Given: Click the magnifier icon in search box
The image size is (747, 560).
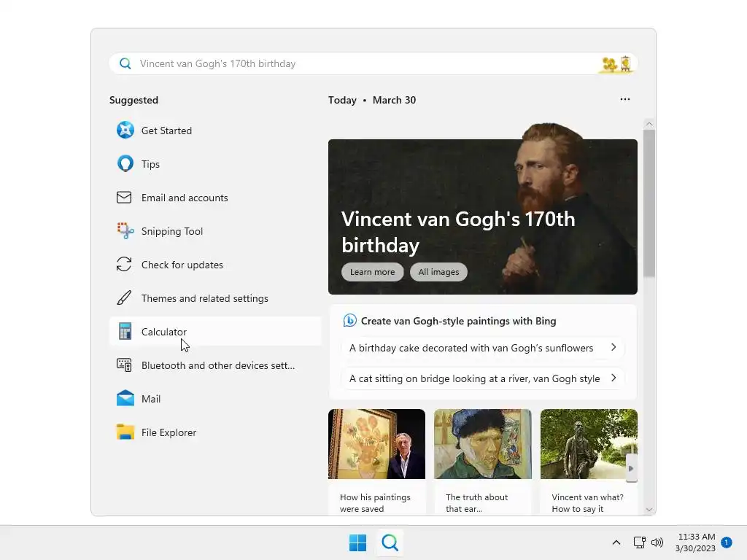Looking at the screenshot, I should 125,64.
